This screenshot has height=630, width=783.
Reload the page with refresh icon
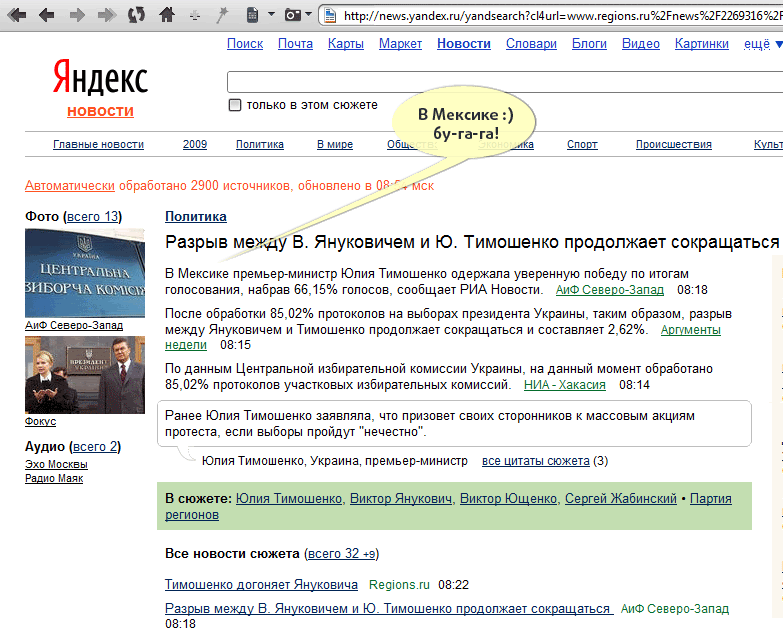point(136,15)
